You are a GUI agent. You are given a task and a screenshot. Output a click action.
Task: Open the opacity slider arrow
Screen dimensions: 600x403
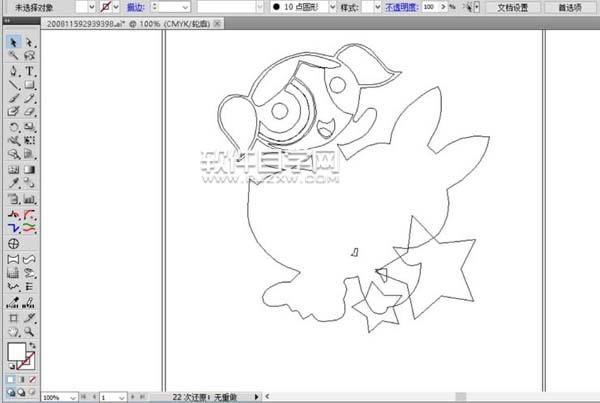443,7
